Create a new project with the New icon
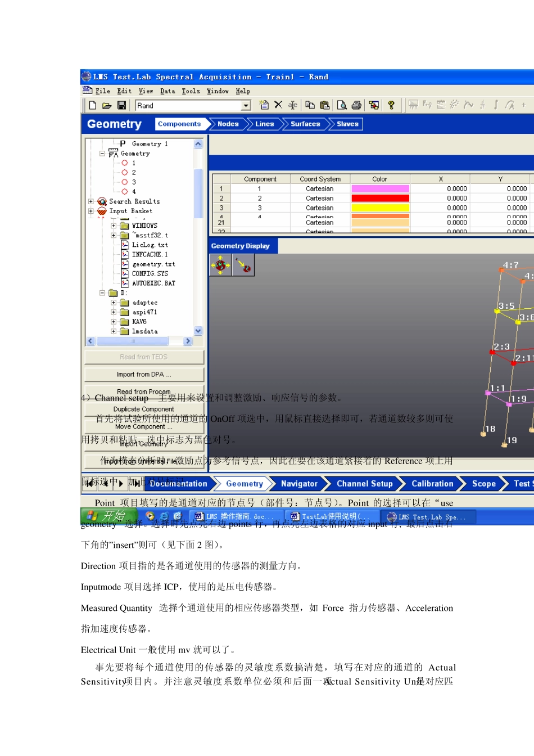This screenshot has width=534, height=756. [x=93, y=105]
